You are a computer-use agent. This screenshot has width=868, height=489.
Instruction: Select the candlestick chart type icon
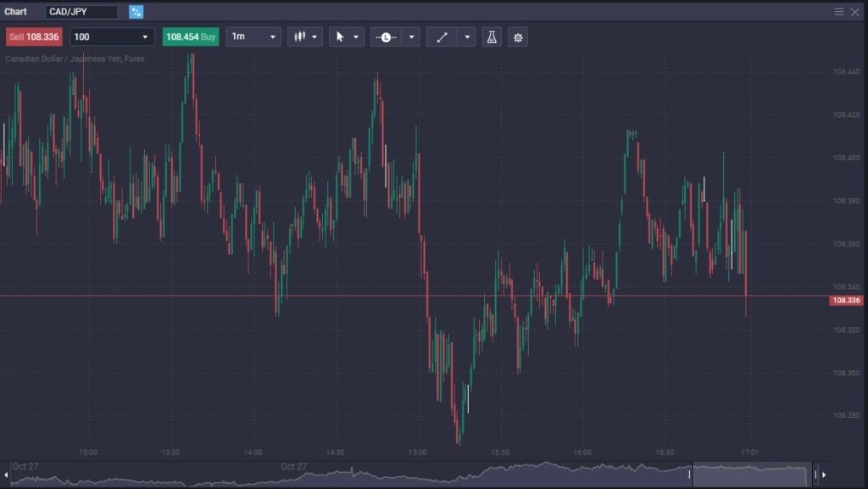[x=301, y=36]
